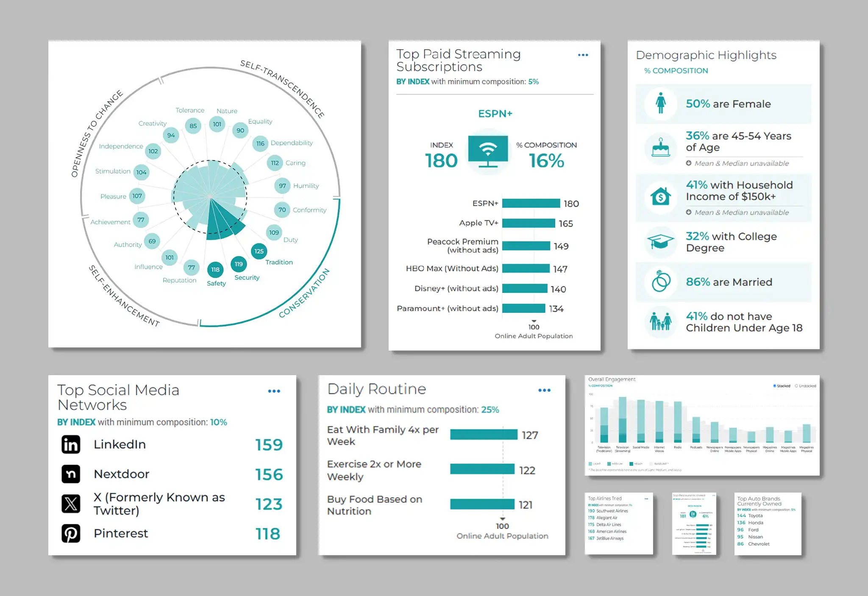Click the Medium legend color swatch

click(609, 464)
